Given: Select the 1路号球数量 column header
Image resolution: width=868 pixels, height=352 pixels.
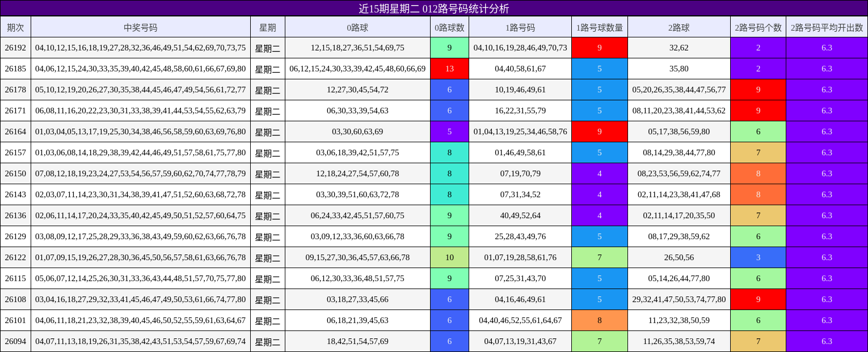Looking at the screenshot, I should pos(600,27).
